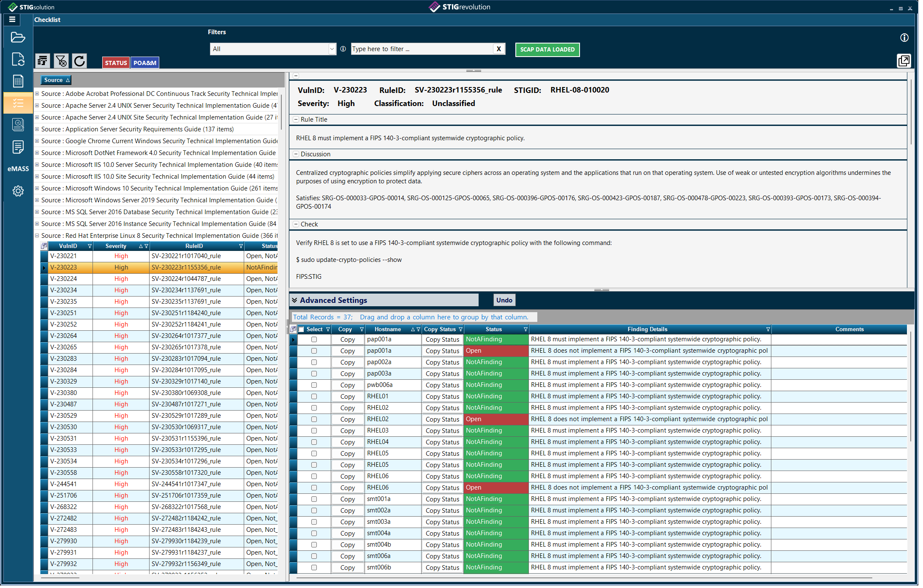The image size is (923, 588).
Task: Click the document sync icon in sidebar
Action: pyautogui.click(x=18, y=59)
